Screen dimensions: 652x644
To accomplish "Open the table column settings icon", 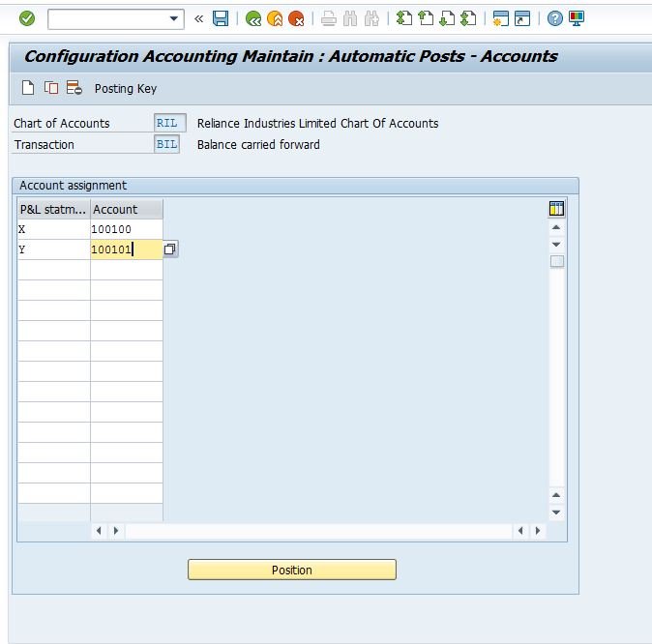I will (x=556, y=209).
